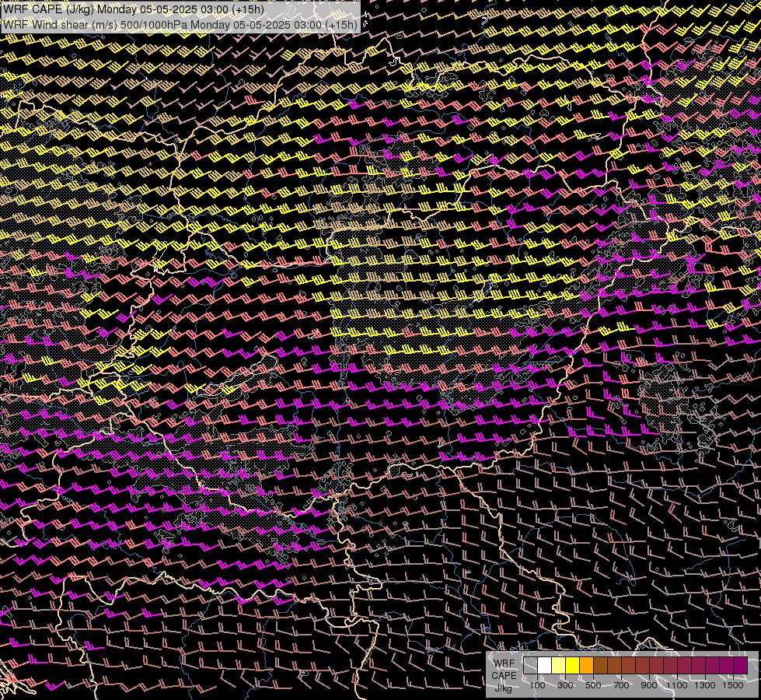Click the bright yellow CAPE legend swatch
This screenshot has width=761, height=700.
pos(573,666)
